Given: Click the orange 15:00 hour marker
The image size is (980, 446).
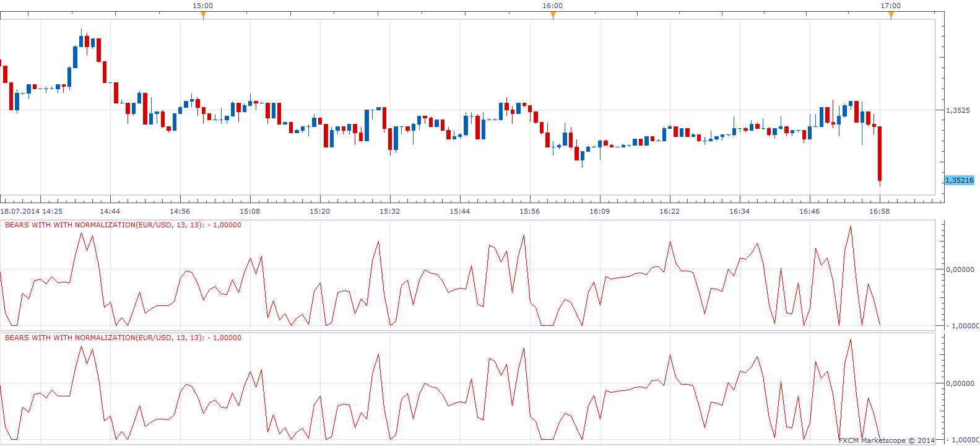Looking at the screenshot, I should [203, 15].
